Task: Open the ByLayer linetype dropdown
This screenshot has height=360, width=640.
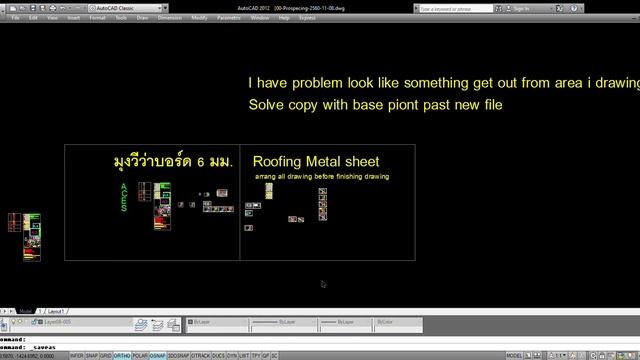Action: 283,322
